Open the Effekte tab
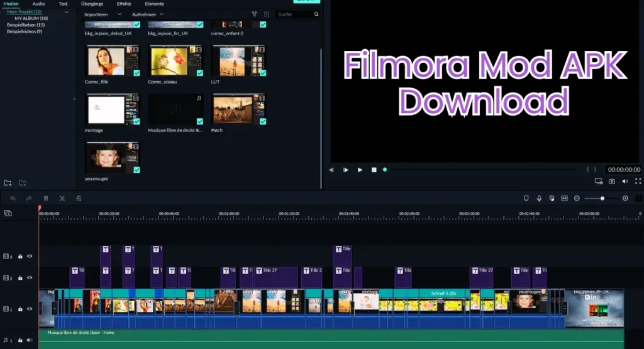The image size is (644, 349). [124, 4]
